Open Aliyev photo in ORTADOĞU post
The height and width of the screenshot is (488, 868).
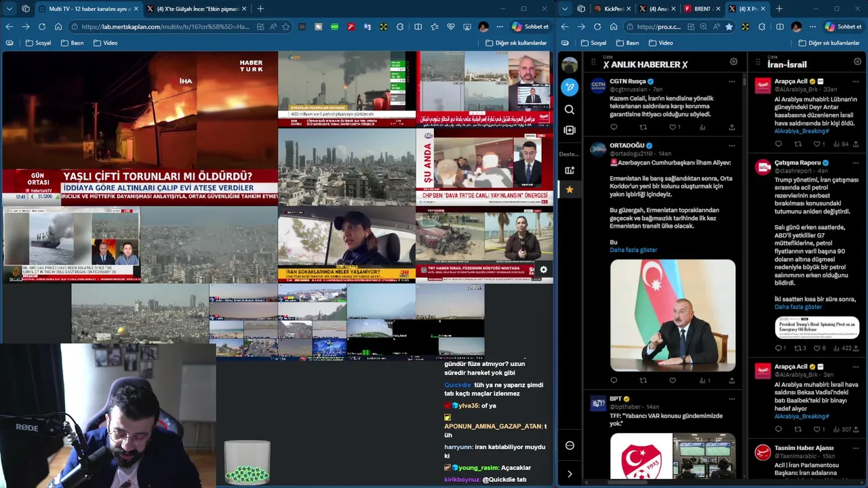point(673,315)
